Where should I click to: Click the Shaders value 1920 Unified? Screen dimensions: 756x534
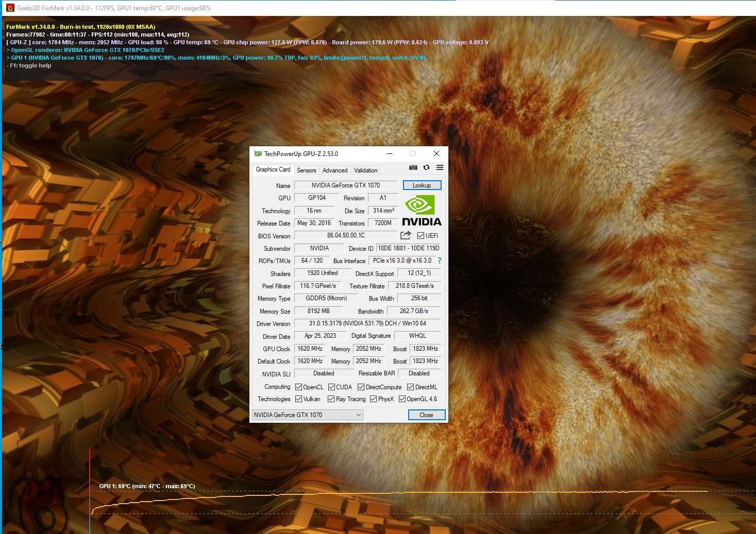323,273
